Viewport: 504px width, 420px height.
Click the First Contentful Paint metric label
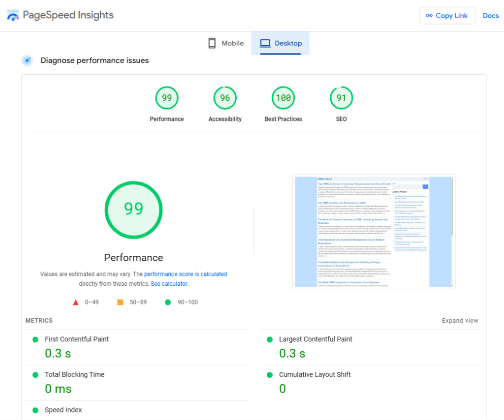77,339
